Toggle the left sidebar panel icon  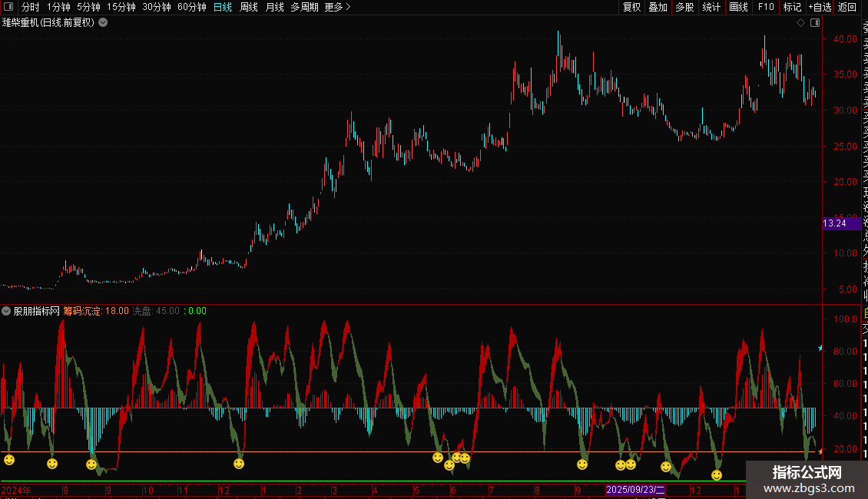[x=8, y=7]
